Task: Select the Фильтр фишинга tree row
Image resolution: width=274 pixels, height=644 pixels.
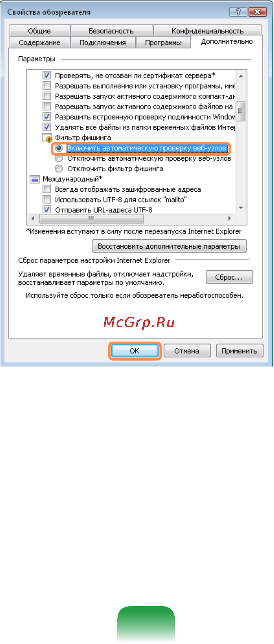Action: 83,138
